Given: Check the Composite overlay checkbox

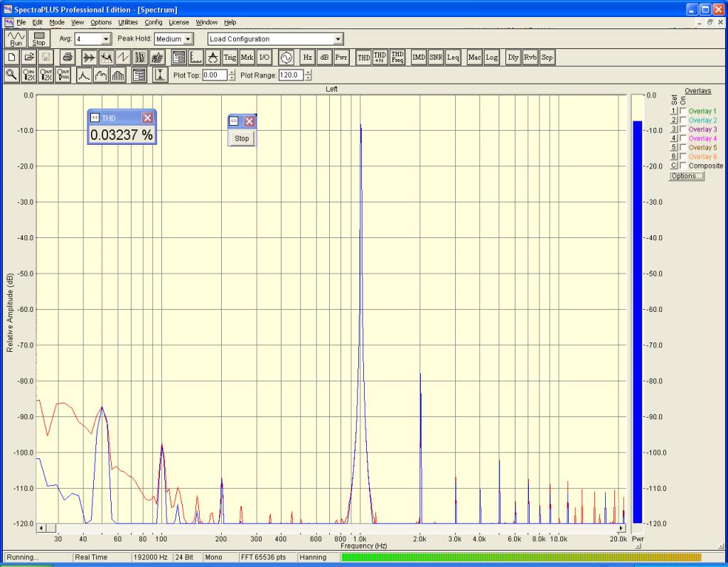Looking at the screenshot, I should pyautogui.click(x=683, y=166).
